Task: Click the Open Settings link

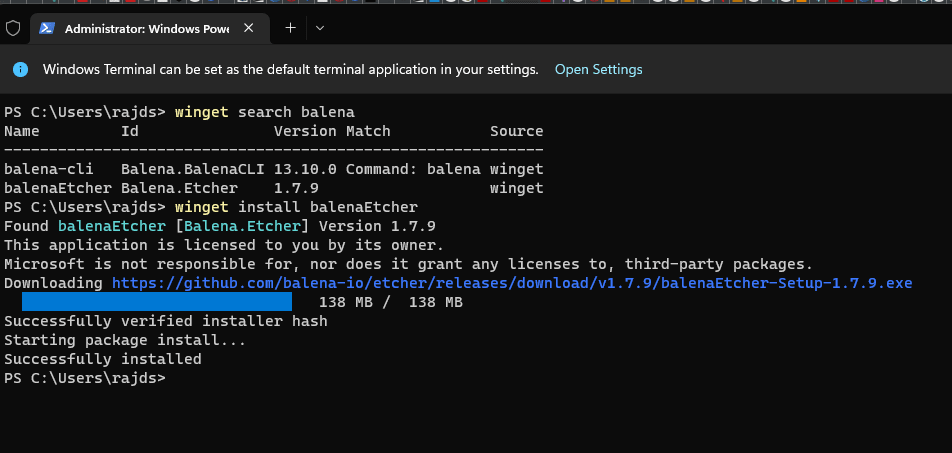Action: click(x=598, y=70)
